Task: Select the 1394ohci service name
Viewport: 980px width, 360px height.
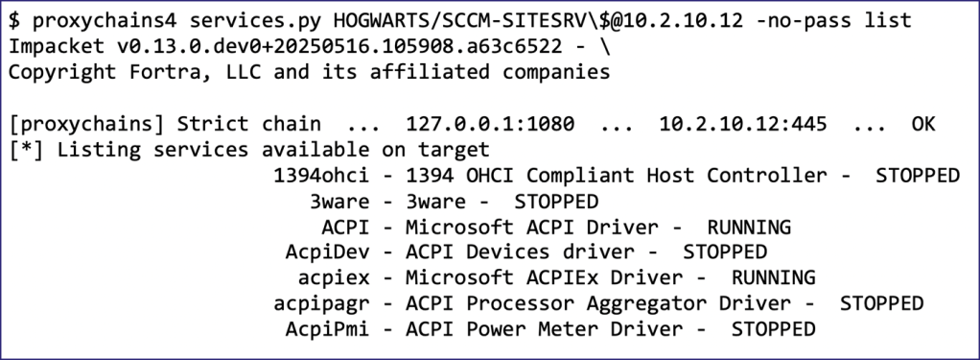Action: [320, 176]
